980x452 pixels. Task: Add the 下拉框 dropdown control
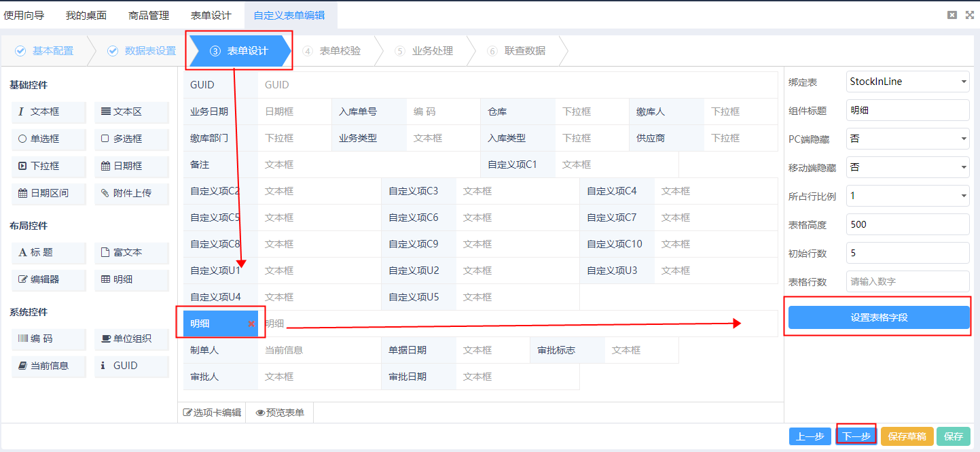(x=49, y=166)
